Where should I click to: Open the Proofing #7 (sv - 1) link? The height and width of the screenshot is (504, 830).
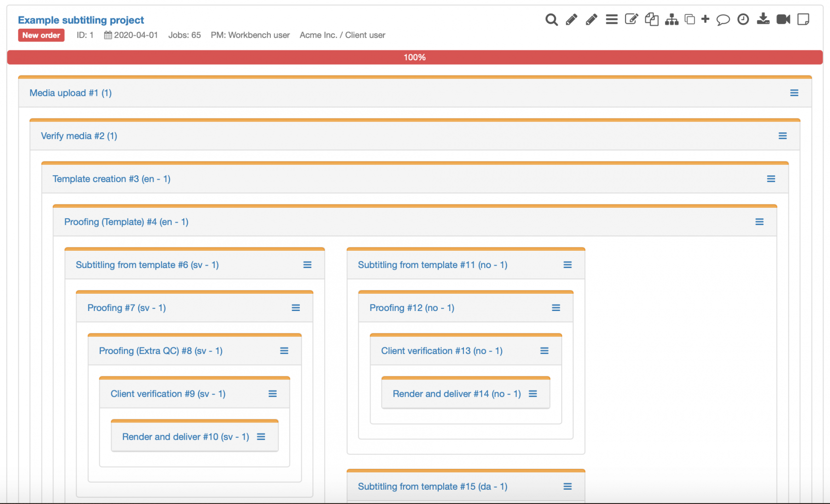point(126,308)
